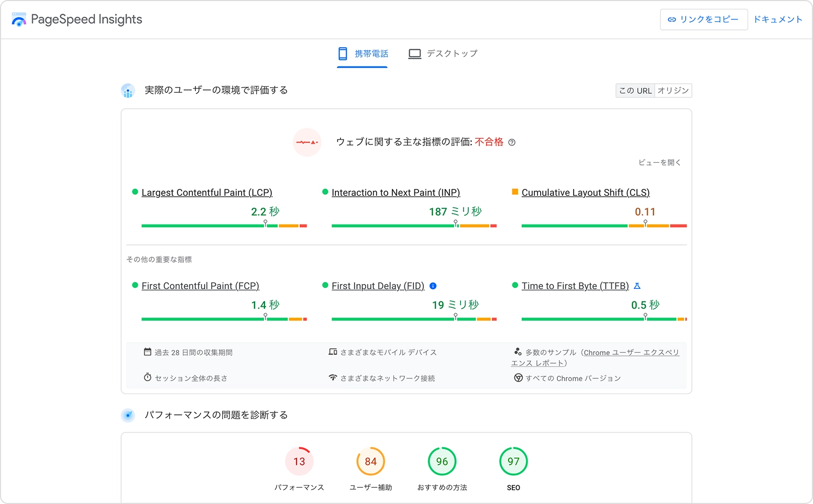Click the stopwatch icon for セッション全体の長さ

point(148,377)
